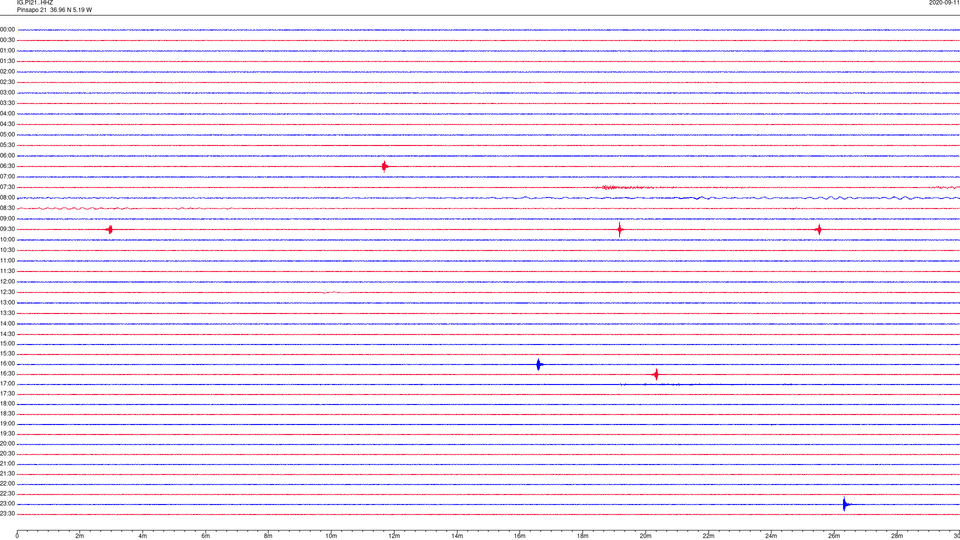Click the red spike on the 06:30 trace

click(384, 167)
